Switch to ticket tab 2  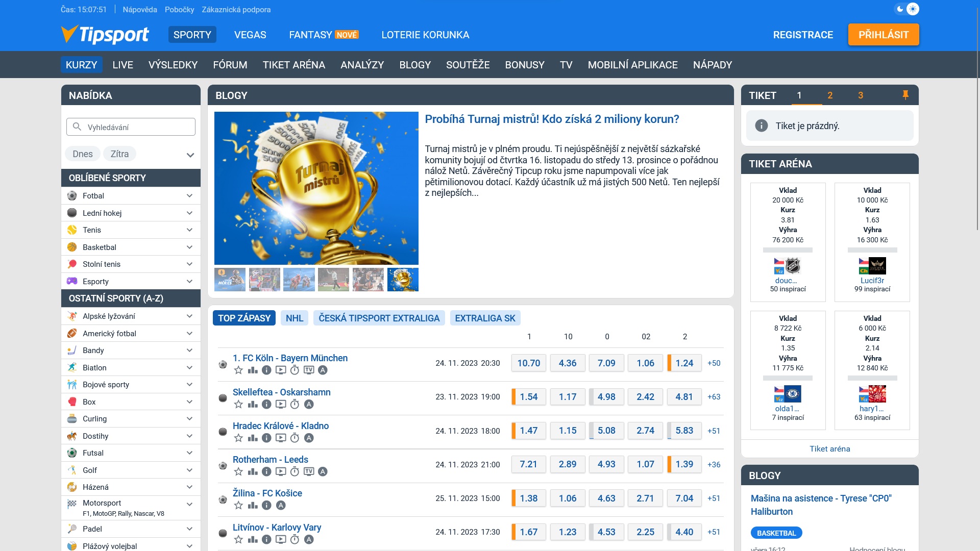[830, 95]
